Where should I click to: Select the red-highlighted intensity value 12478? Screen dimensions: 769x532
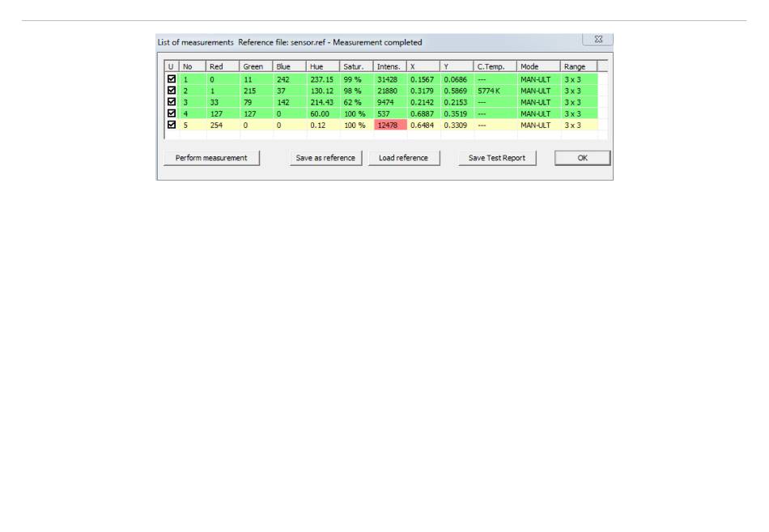click(388, 126)
